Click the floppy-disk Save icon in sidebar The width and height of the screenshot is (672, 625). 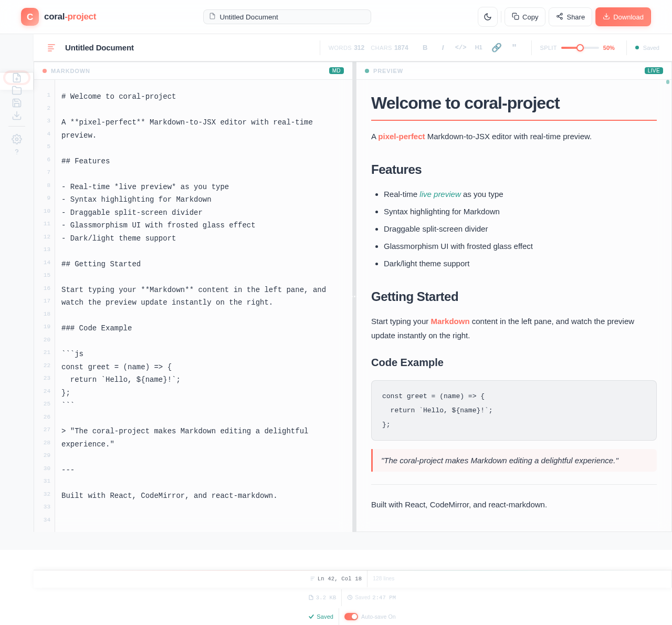click(x=17, y=103)
